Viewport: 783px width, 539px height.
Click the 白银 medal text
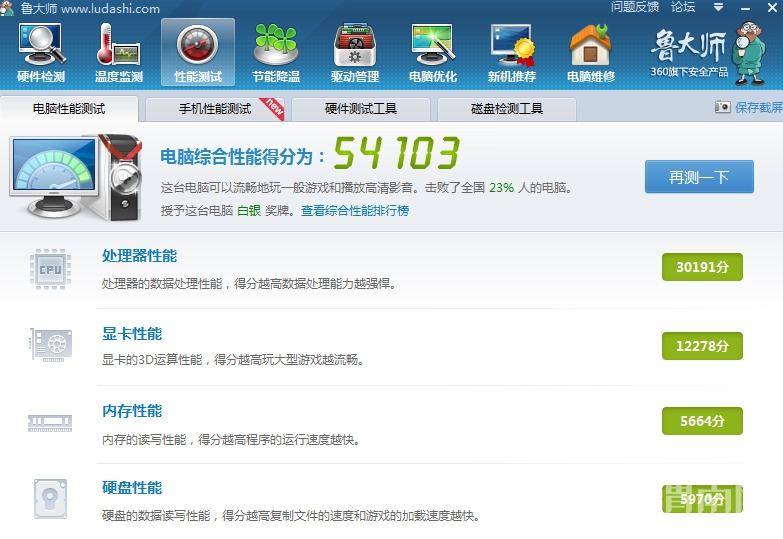pos(249,211)
